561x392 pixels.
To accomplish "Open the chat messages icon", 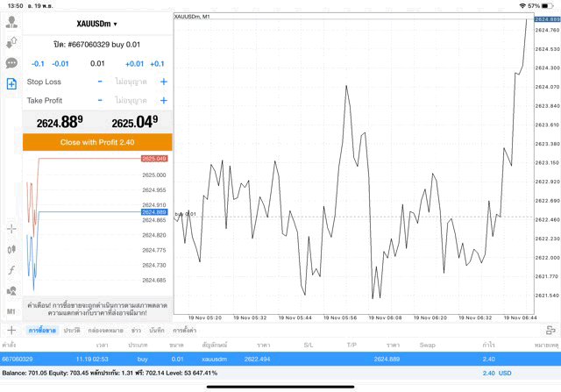I will (x=11, y=63).
